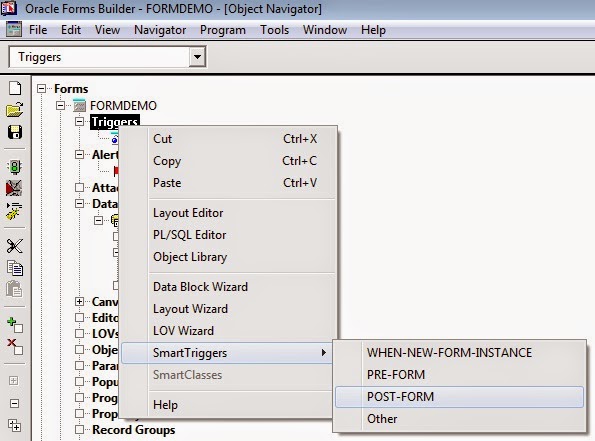This screenshot has height=441, width=595.
Task: Choose Help in the context menu
Action: (228, 405)
